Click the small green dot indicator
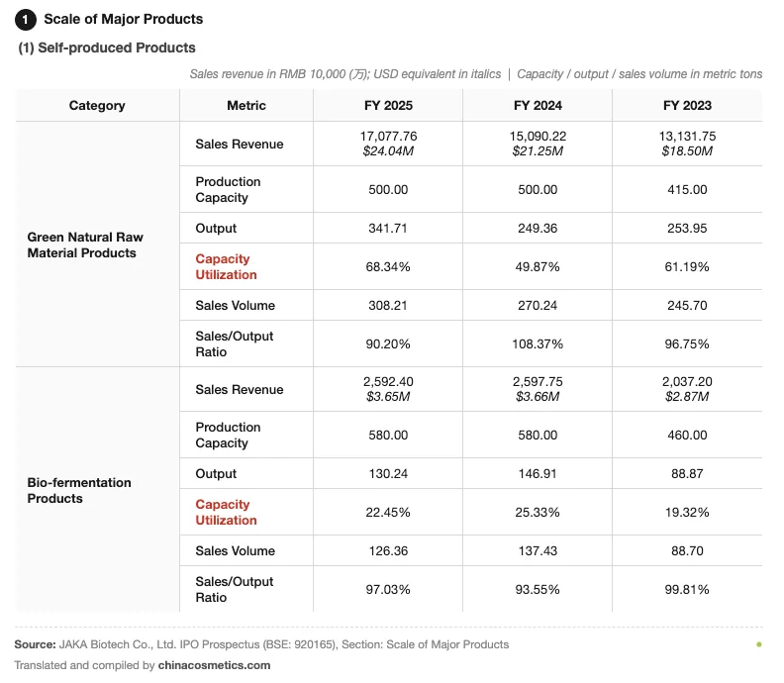The height and width of the screenshot is (683, 784). click(759, 644)
